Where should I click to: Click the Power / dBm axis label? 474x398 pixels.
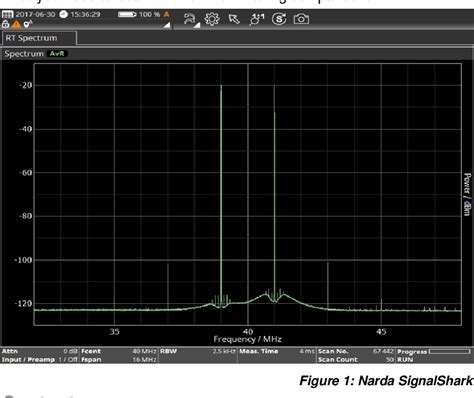tap(467, 194)
